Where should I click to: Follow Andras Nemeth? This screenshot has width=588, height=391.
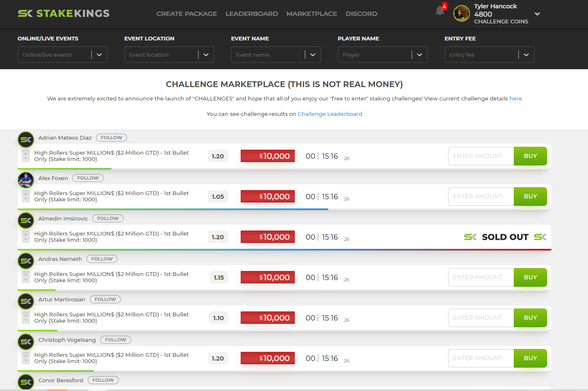click(x=102, y=259)
